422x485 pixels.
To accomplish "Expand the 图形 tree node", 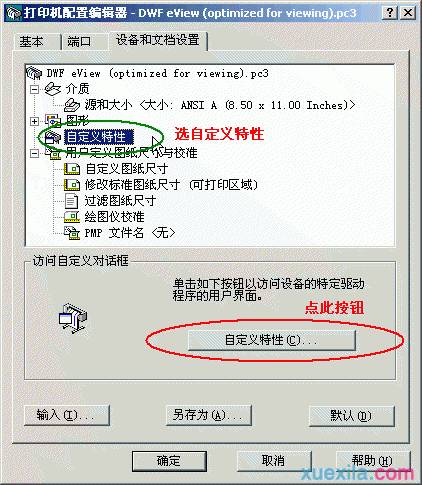I will [x=34, y=121].
